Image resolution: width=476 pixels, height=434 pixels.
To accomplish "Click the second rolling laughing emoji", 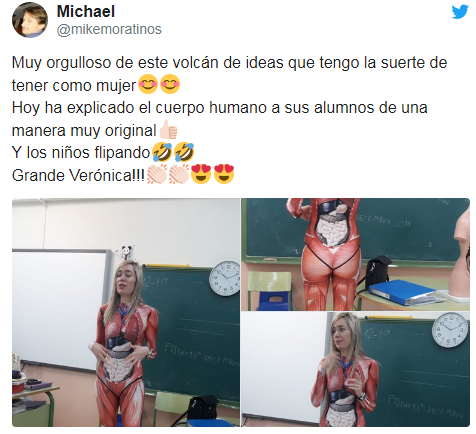I will tap(184, 153).
